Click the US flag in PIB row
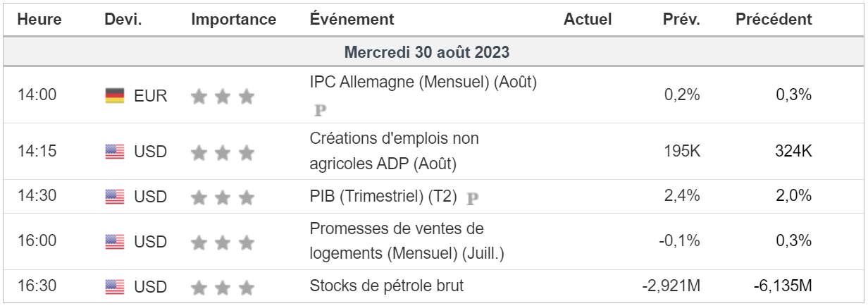This screenshot has height=306, width=868. click(x=114, y=197)
